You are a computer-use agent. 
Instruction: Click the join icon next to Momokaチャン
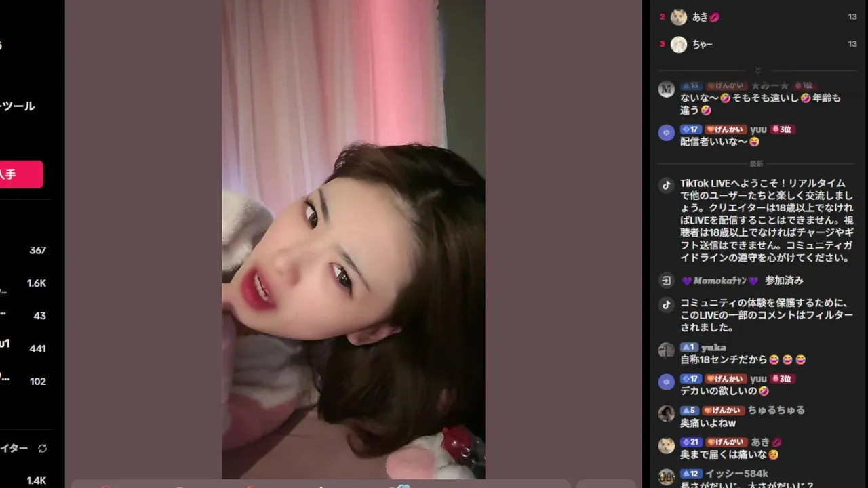667,280
